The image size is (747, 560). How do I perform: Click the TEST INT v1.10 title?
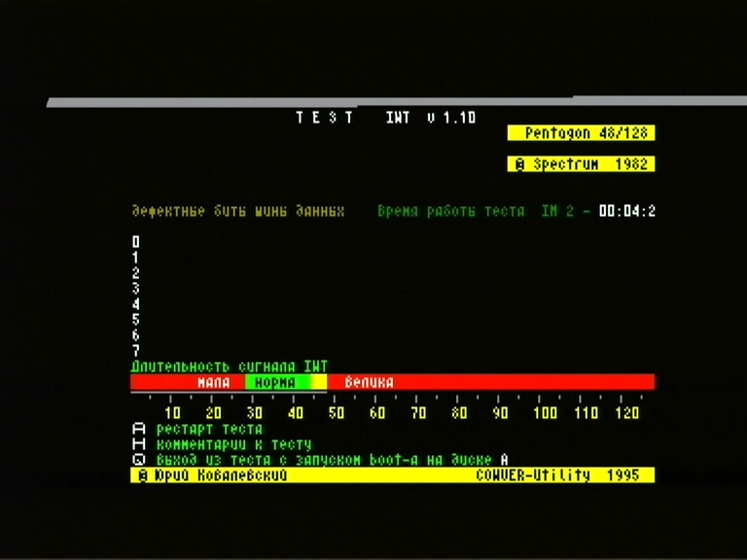pyautogui.click(x=386, y=118)
